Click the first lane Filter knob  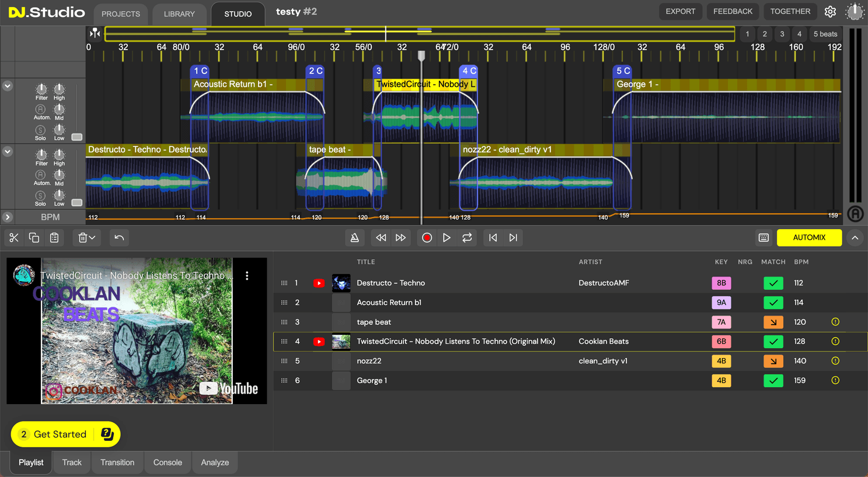click(x=41, y=89)
